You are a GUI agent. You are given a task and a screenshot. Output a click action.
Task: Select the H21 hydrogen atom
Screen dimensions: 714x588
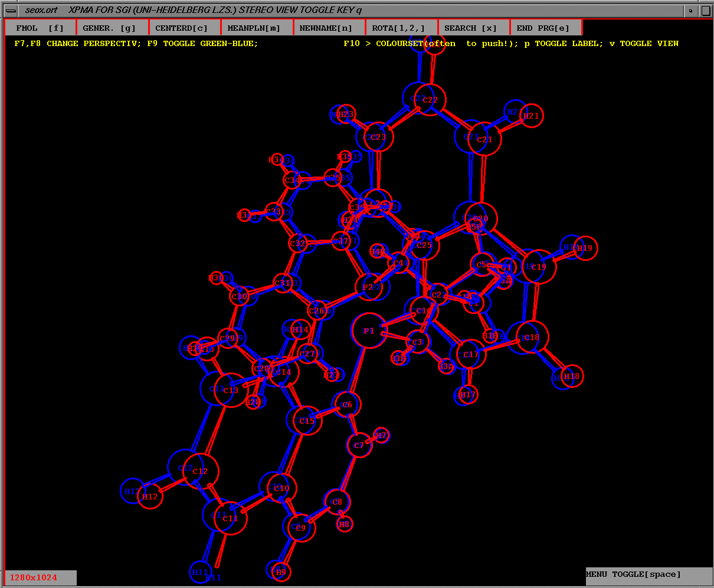click(x=532, y=116)
